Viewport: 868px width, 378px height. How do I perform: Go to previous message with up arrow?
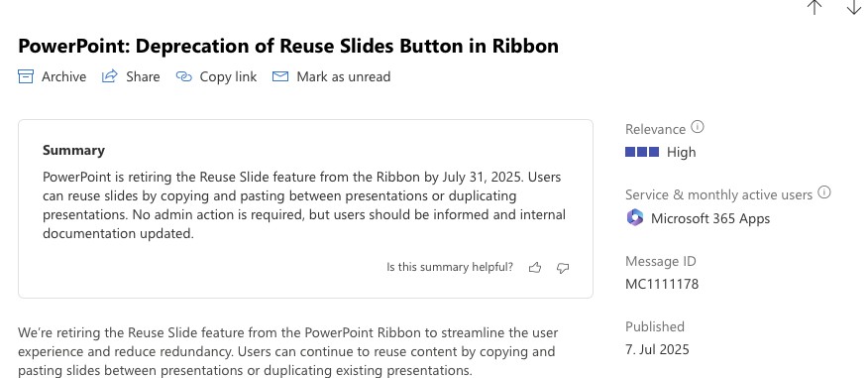pos(814,7)
